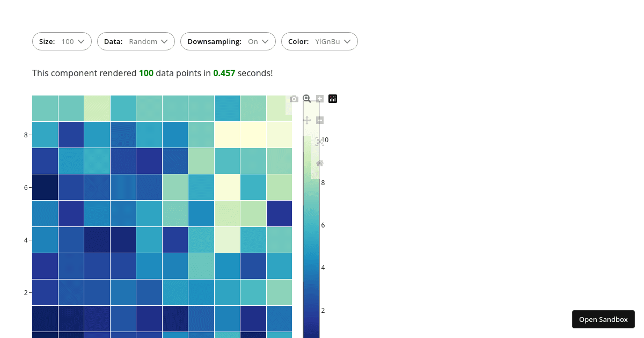Image resolution: width=644 pixels, height=338 pixels.
Task: Click the Open Sandbox button
Action: click(x=603, y=319)
